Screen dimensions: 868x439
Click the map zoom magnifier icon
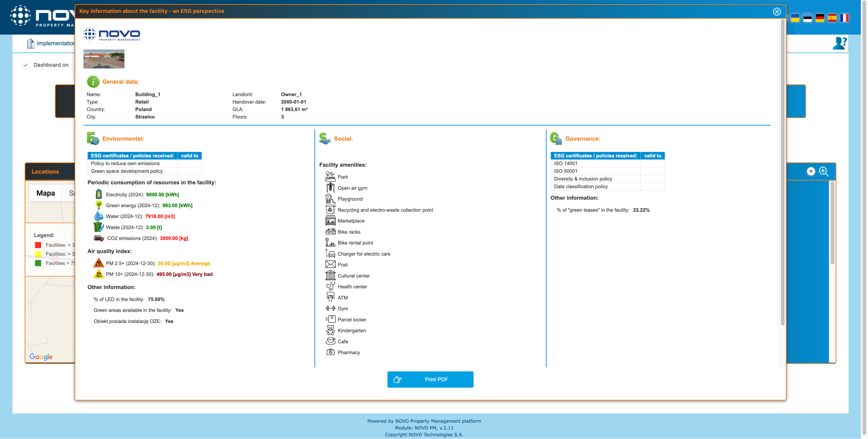tap(824, 172)
